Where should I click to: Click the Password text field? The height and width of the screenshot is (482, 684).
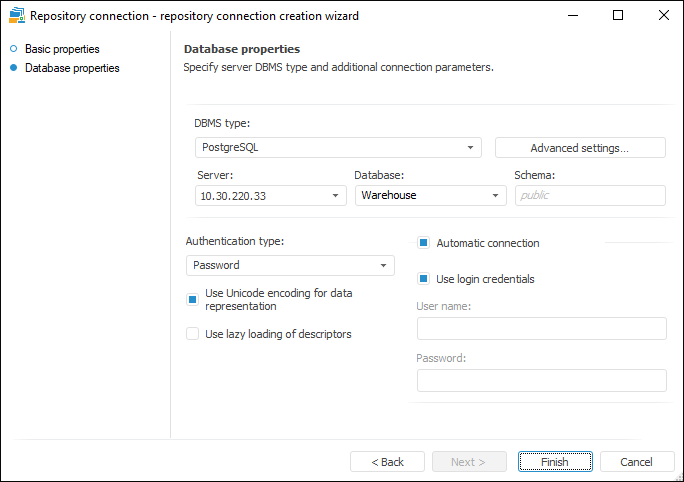[x=541, y=380]
